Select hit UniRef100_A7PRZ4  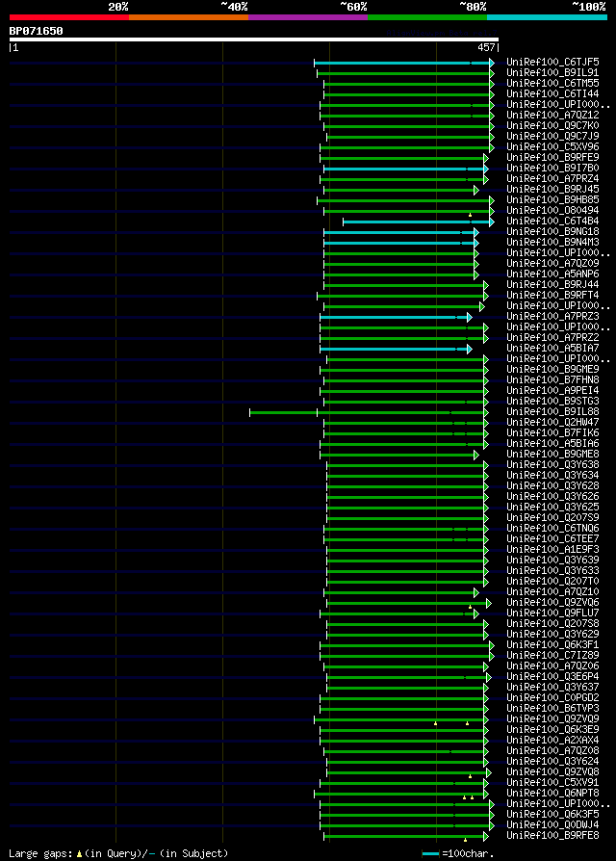(x=552, y=179)
